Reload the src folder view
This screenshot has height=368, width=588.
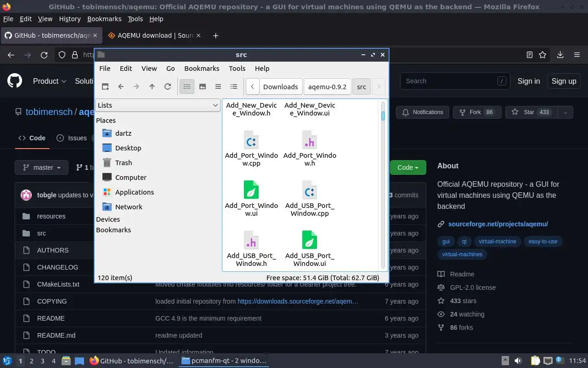[168, 86]
